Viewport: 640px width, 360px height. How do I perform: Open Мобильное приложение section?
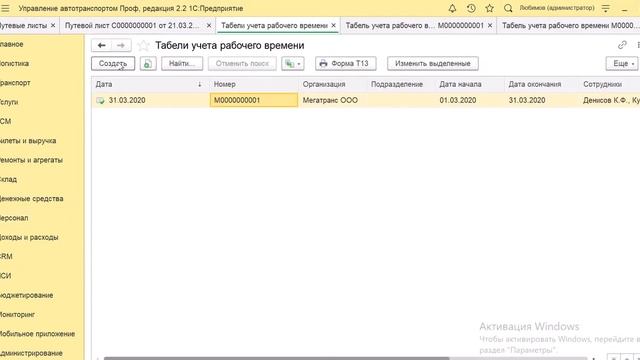click(38, 334)
